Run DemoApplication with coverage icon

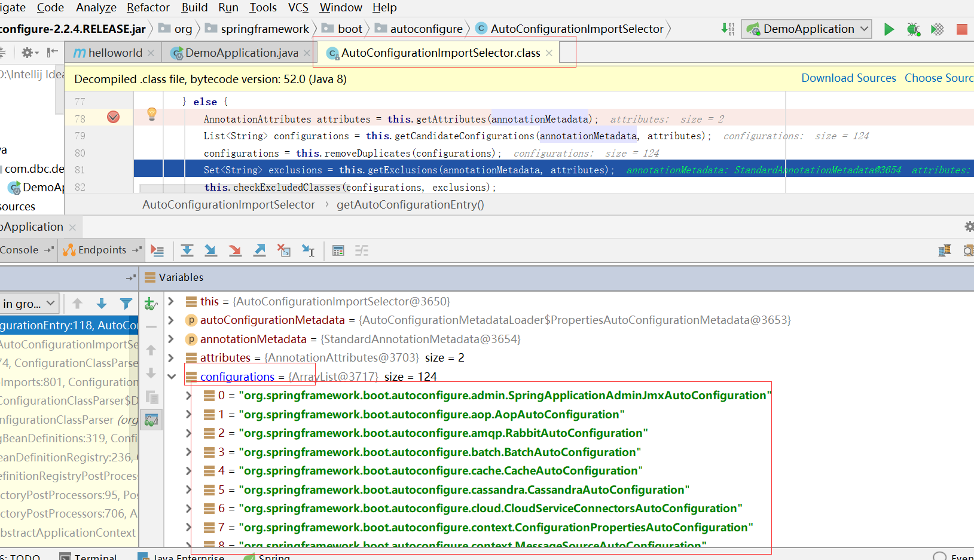pos(937,29)
